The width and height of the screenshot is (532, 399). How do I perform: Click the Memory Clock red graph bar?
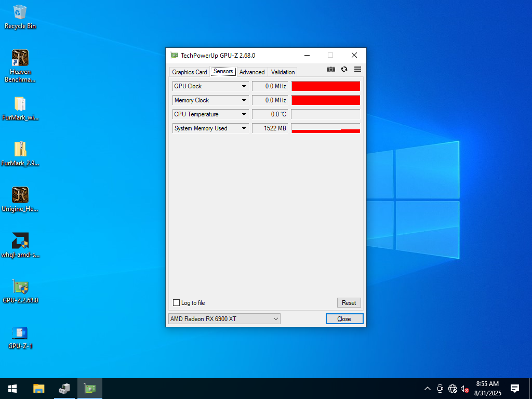(326, 100)
